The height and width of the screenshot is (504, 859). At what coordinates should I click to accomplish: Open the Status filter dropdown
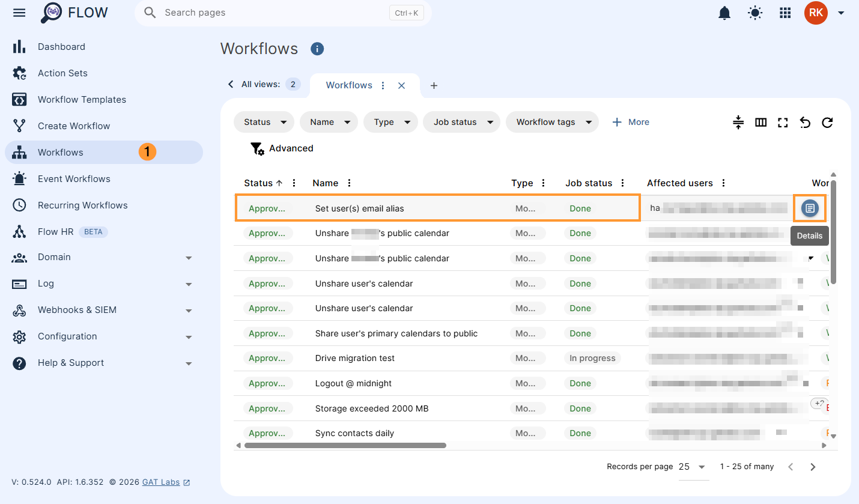[x=264, y=122]
